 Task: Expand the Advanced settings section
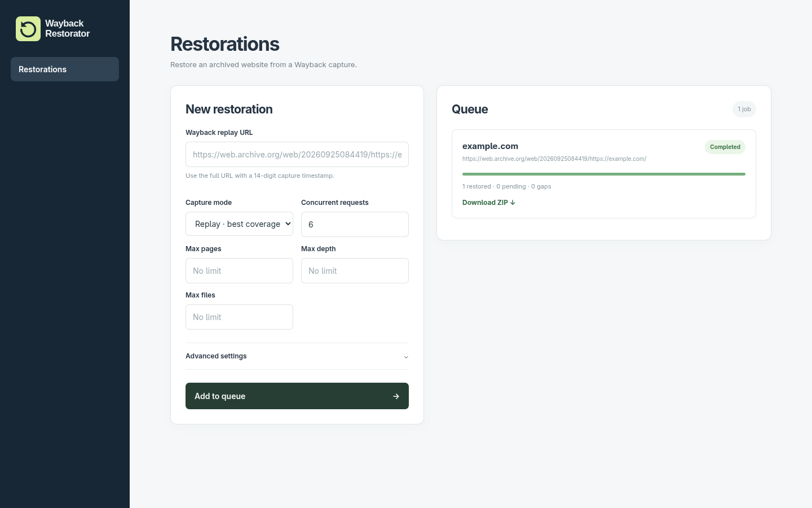[x=297, y=356]
